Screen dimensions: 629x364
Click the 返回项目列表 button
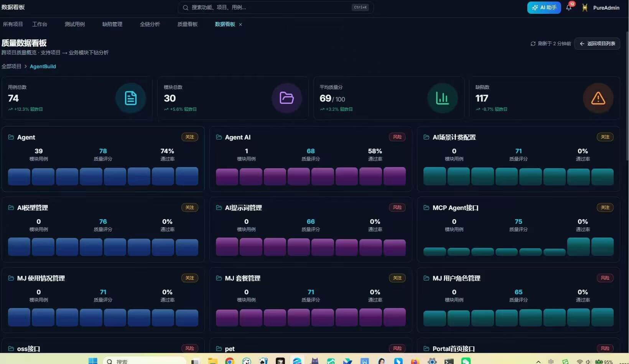(597, 44)
